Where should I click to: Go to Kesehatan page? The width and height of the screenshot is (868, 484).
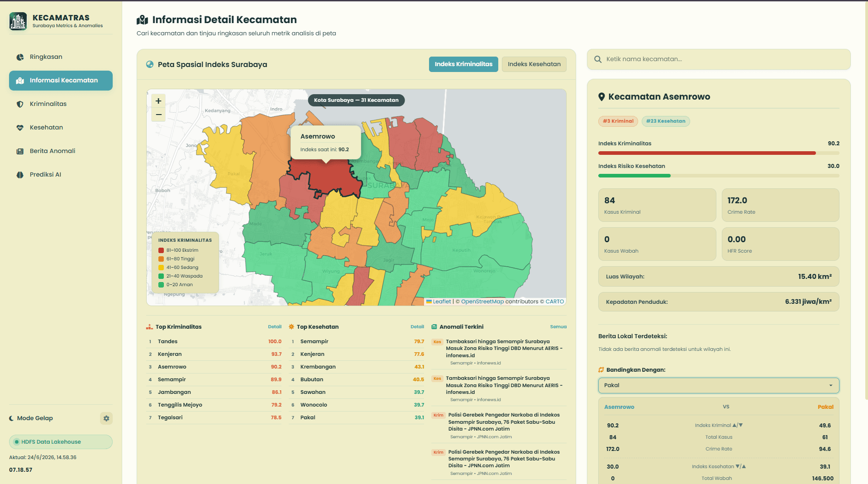click(61, 128)
